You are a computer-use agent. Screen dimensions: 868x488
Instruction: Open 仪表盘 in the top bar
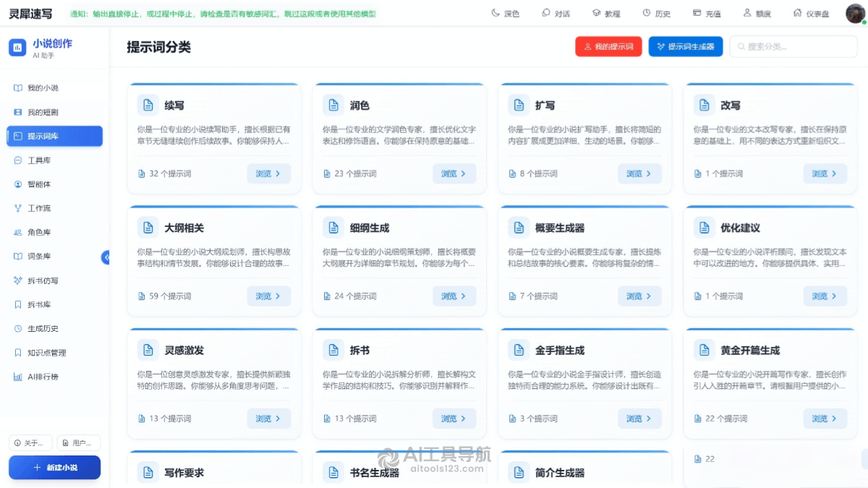(x=811, y=14)
